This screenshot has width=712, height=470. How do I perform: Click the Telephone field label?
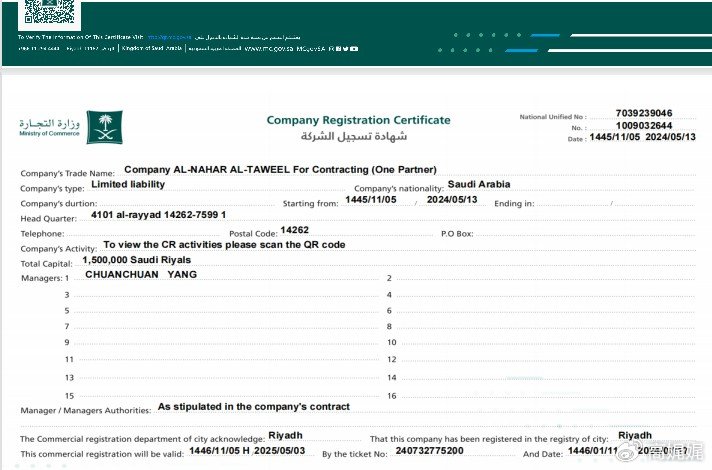tap(42, 233)
